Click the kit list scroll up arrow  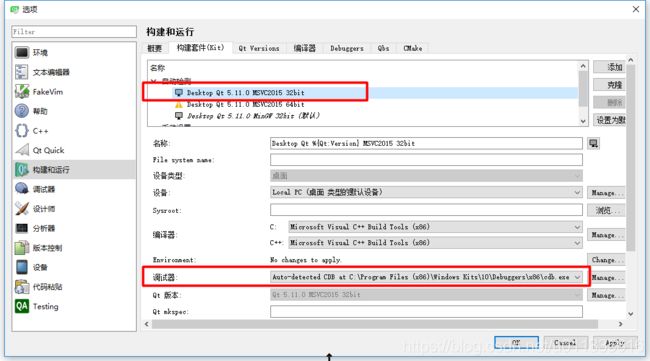click(583, 66)
